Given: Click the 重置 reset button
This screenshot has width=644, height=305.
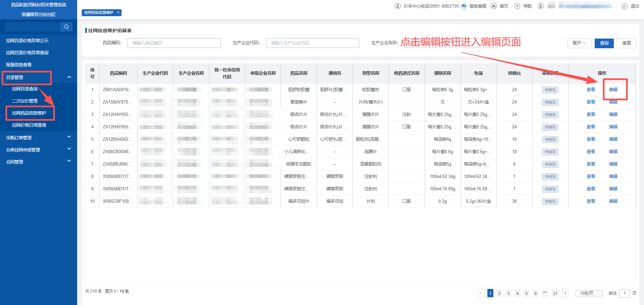Looking at the screenshot, I should pyautogui.click(x=627, y=43).
